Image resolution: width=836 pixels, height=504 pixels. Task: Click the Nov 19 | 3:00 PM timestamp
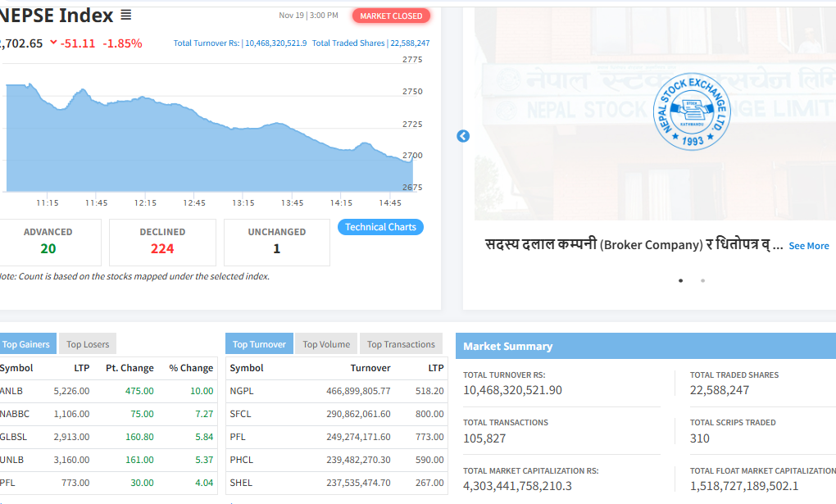click(x=308, y=16)
